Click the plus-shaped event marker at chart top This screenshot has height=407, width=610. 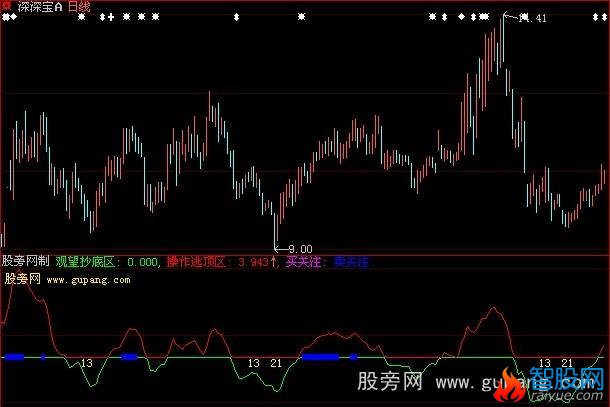111,17
